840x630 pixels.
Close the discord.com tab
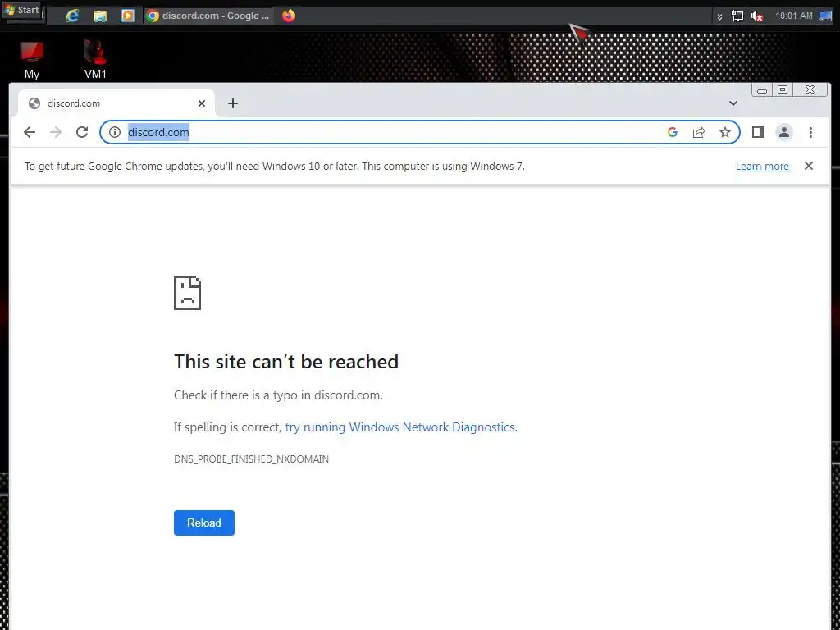(202, 103)
